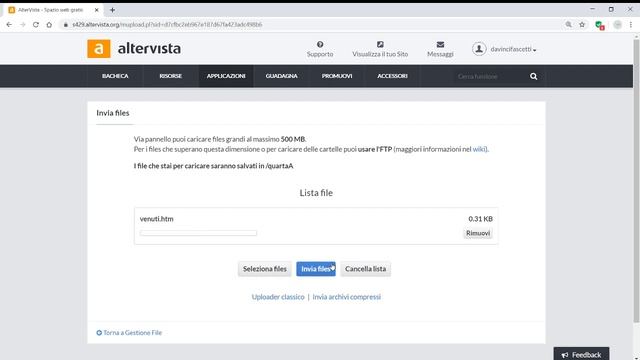Viewport: 640px width, 360px height.
Task: Open Messaggi envelope icon
Action: [x=440, y=44]
